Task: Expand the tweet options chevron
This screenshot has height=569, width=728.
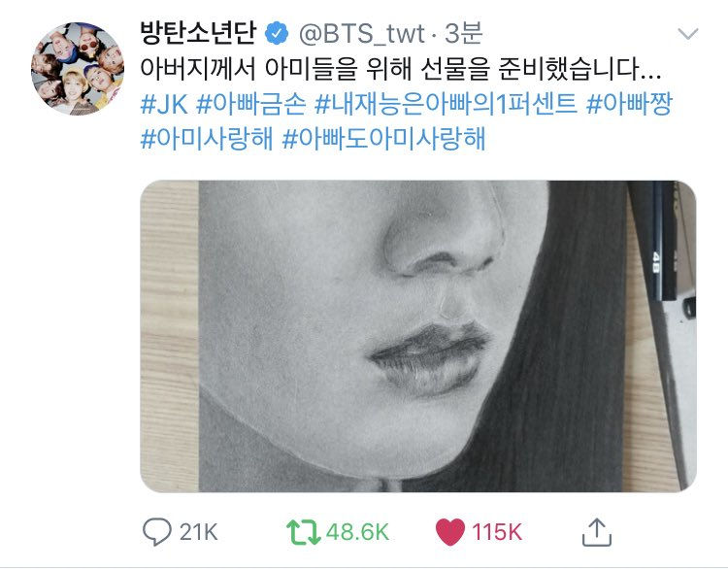Action: (x=688, y=34)
